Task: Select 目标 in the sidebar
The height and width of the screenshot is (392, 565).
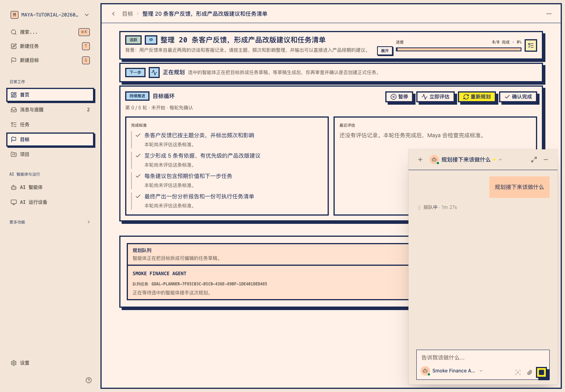Action: tap(50, 140)
